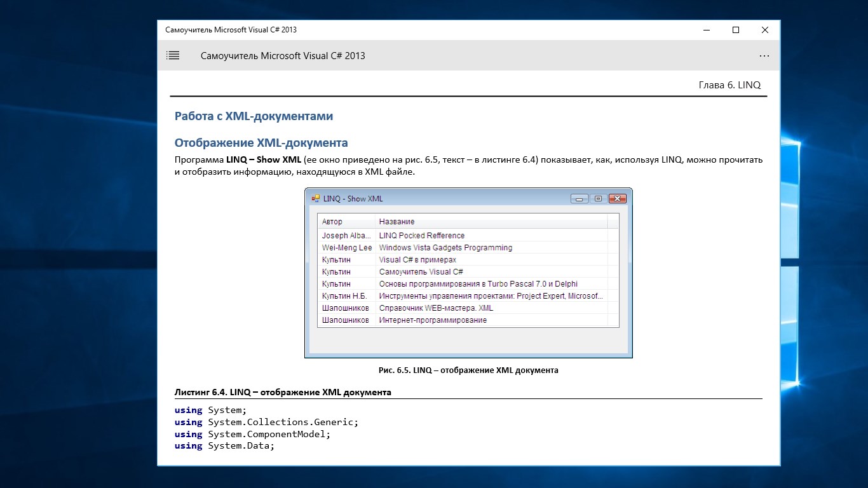The image size is (868, 488).
Task: Click the Название column header in figure
Action: [491, 222]
